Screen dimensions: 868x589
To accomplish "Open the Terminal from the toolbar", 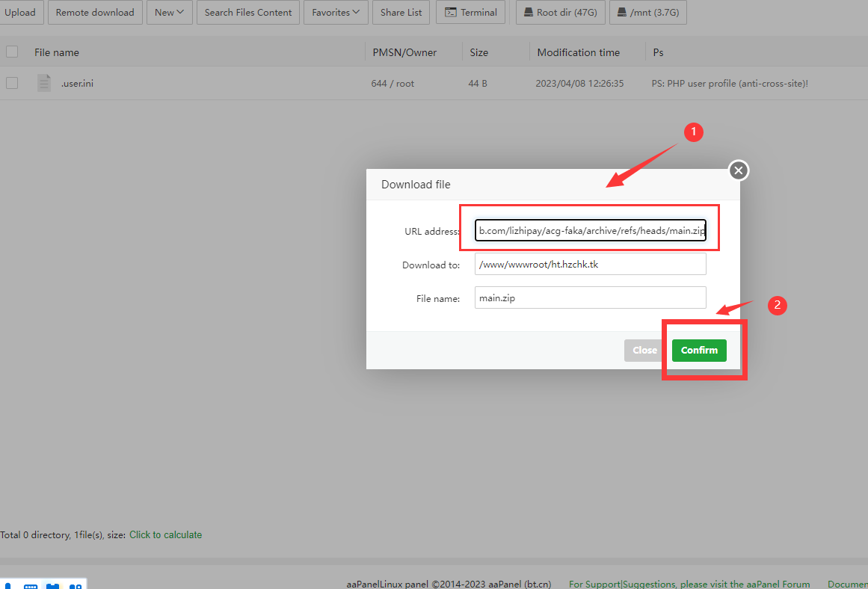I will click(470, 12).
